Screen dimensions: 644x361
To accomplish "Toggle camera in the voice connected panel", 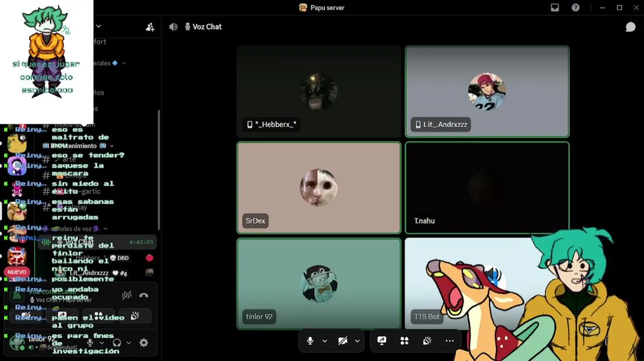I will pyautogui.click(x=26, y=316).
